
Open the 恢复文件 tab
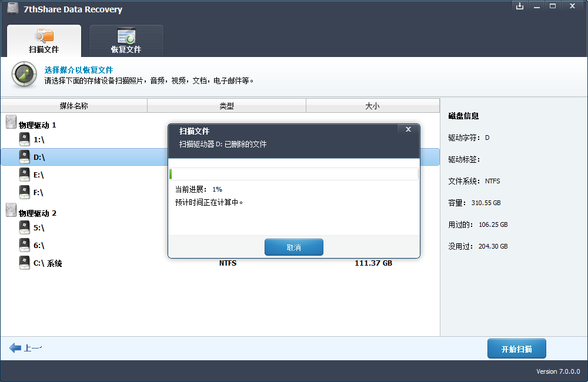pos(126,41)
